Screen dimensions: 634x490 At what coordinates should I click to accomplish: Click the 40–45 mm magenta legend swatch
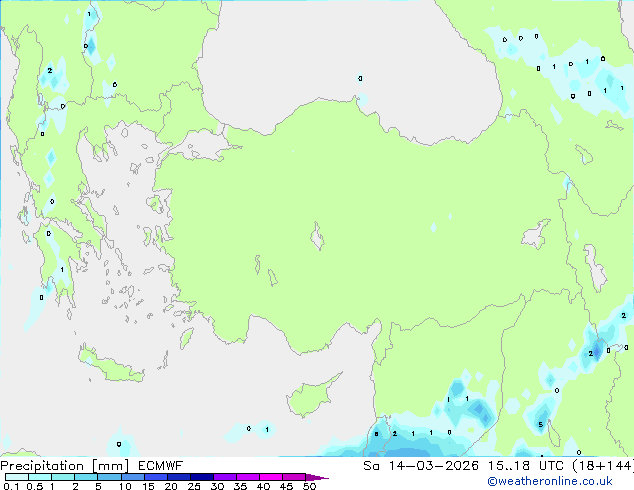(271, 477)
